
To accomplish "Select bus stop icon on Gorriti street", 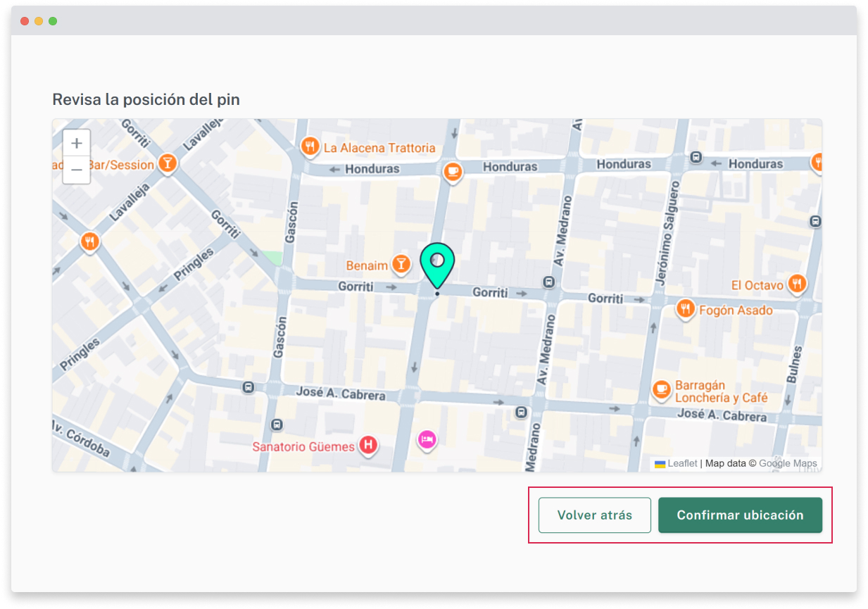I will [x=550, y=282].
